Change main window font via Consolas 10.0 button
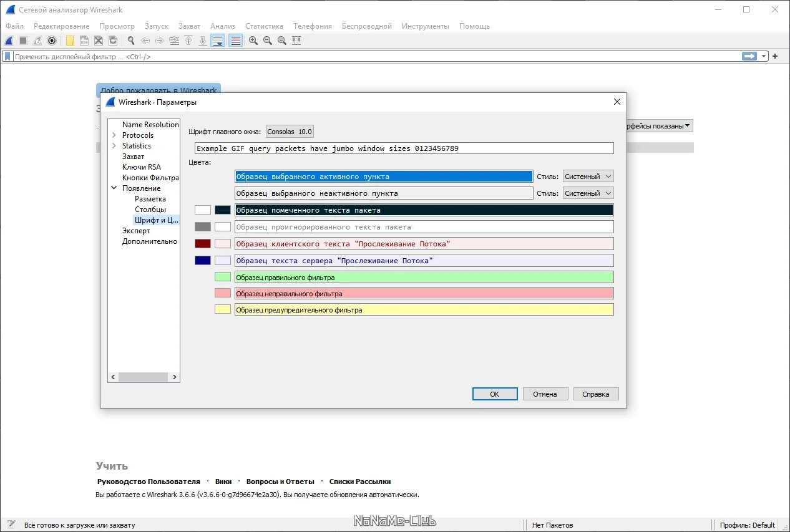 pyautogui.click(x=290, y=132)
